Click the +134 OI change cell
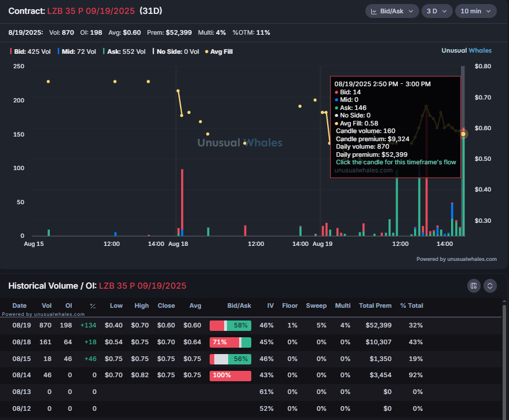 coord(88,325)
